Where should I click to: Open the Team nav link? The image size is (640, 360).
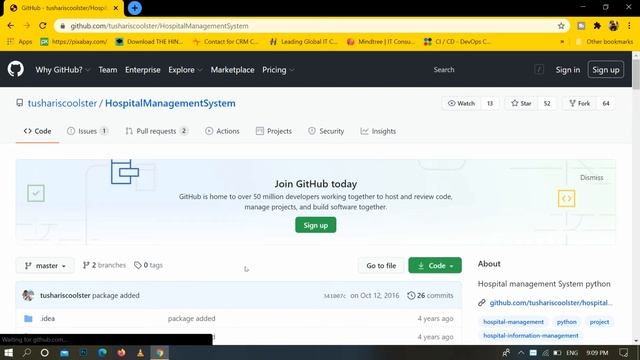[108, 70]
